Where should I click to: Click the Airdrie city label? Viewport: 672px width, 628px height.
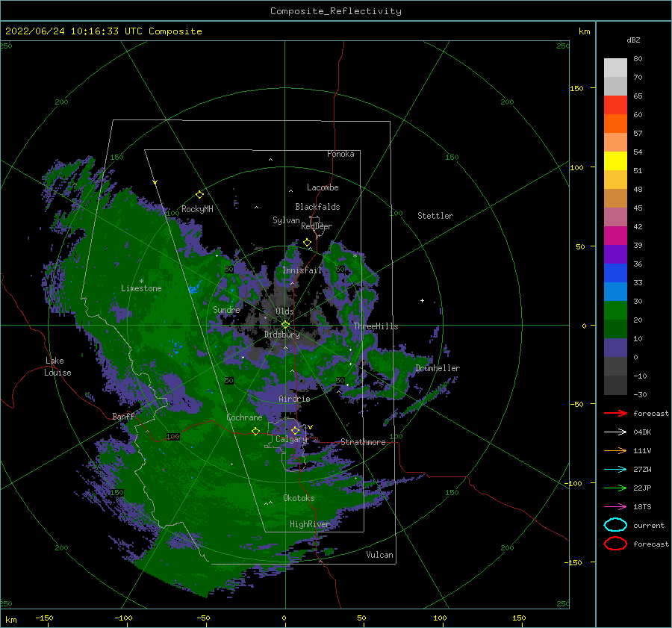tap(294, 399)
